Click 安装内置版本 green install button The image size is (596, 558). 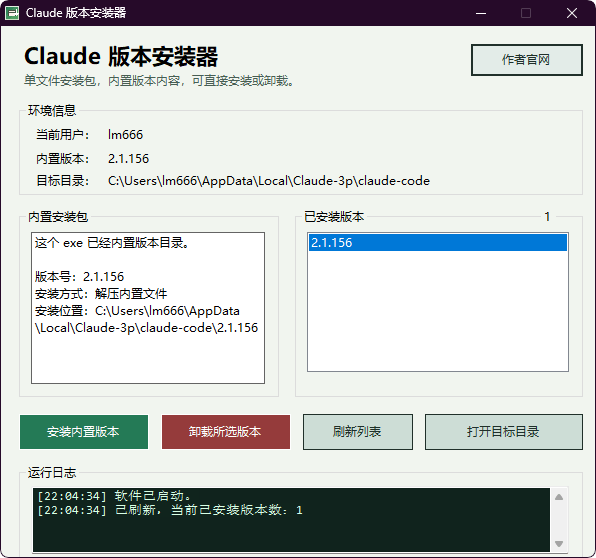tap(84, 432)
